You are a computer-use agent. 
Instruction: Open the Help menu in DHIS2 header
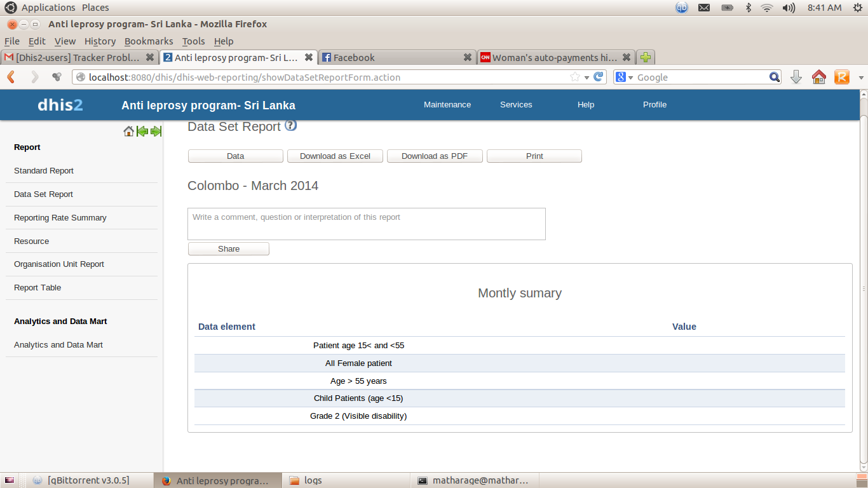pos(586,105)
